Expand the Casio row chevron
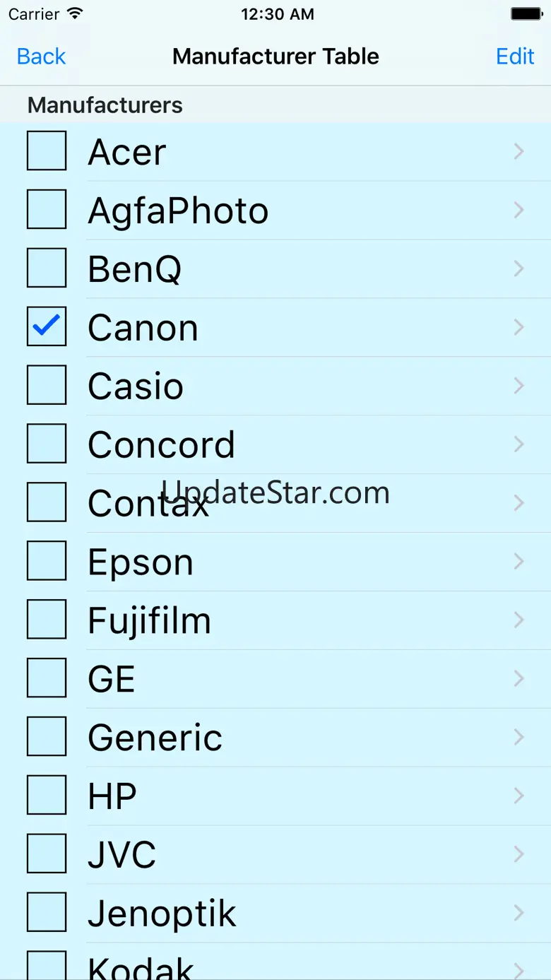The width and height of the screenshot is (551, 980). [x=519, y=386]
